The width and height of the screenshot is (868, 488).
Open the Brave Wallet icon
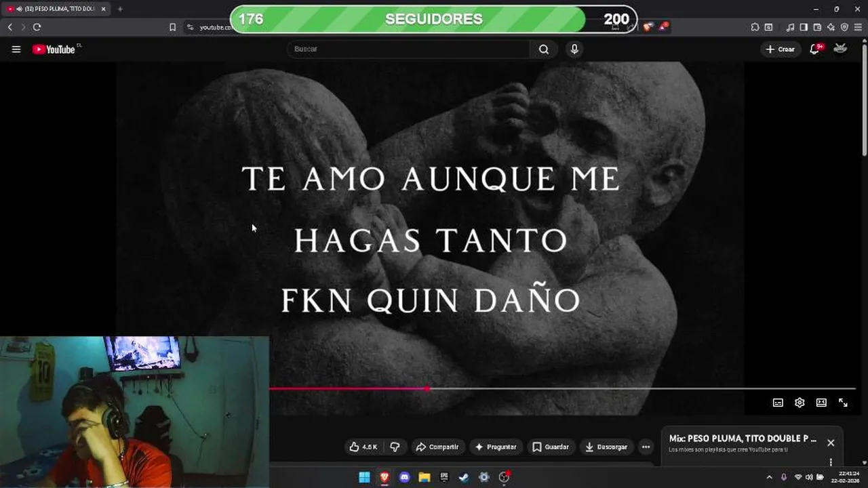[817, 27]
